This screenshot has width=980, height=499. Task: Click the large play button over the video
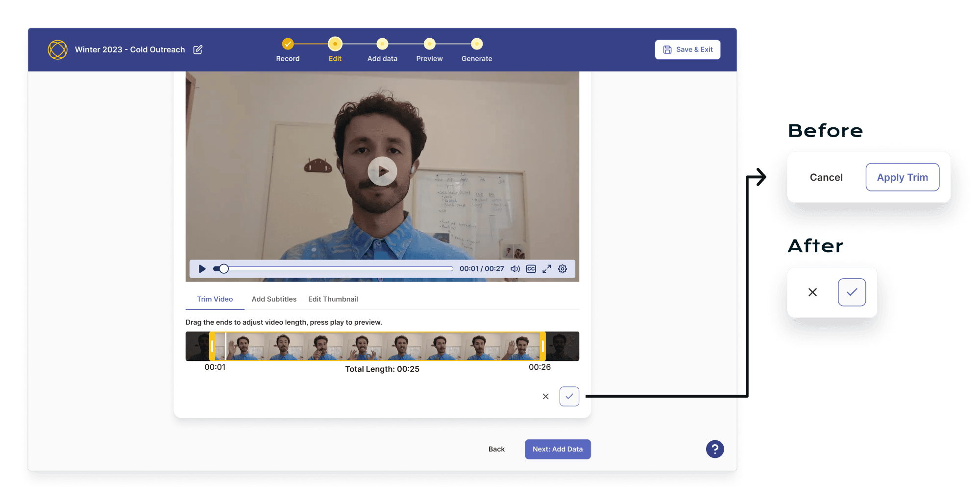coord(382,171)
